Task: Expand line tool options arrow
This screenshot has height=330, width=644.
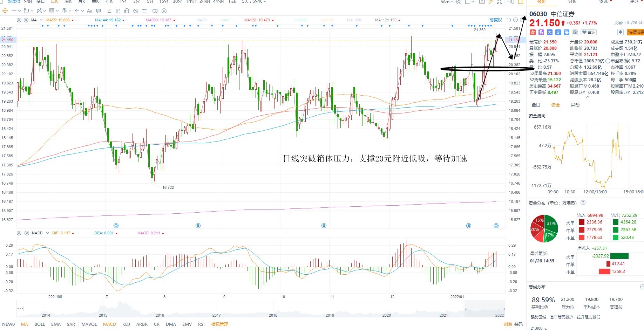Action: (19, 11)
